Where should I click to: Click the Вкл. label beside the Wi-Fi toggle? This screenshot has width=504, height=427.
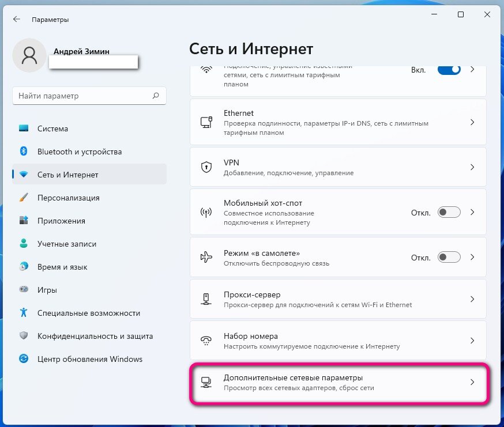[418, 70]
